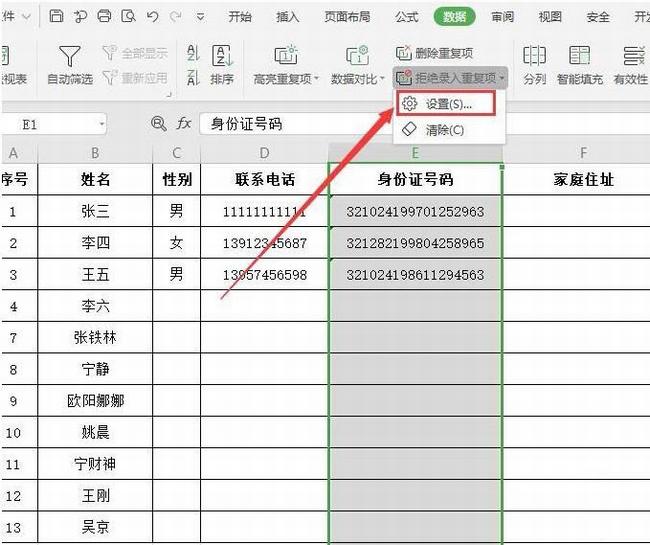Click the Save icon in quick access toolbar
The width and height of the screenshot is (650, 545).
tap(56, 16)
